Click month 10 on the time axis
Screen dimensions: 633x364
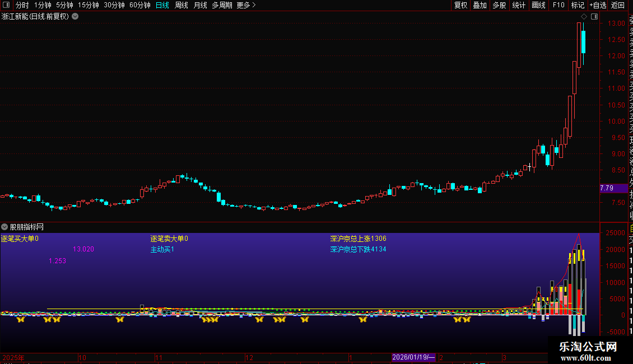[x=82, y=357]
